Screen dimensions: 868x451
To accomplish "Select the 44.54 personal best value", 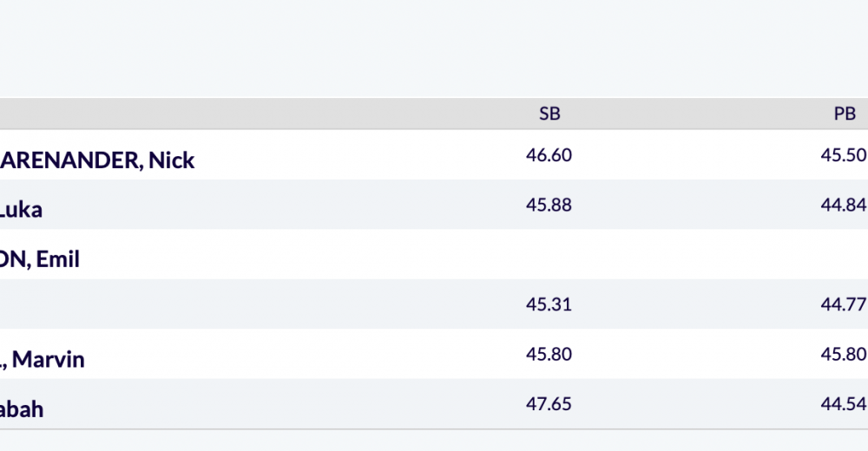I will pyautogui.click(x=844, y=404).
